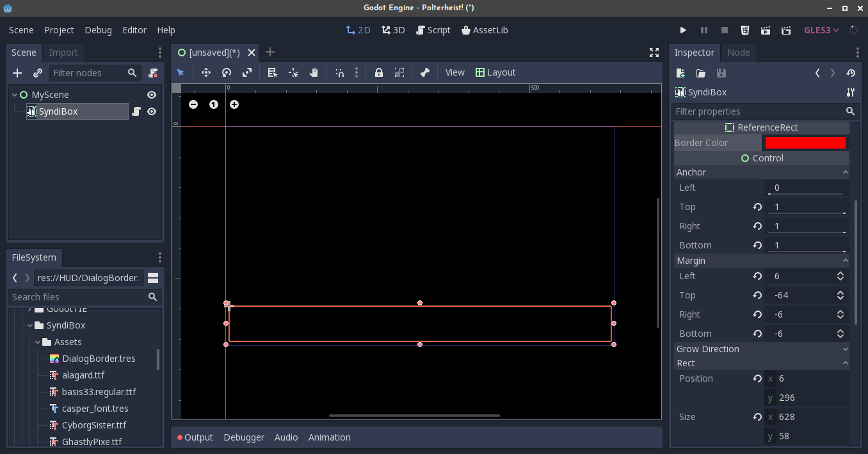Click the group children icon
868x454 pixels.
pos(399,72)
